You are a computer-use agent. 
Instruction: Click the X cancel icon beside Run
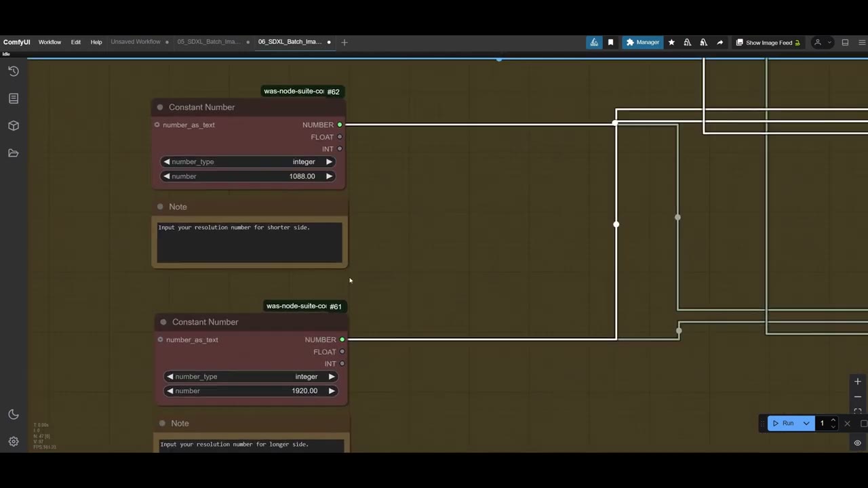pyautogui.click(x=847, y=424)
